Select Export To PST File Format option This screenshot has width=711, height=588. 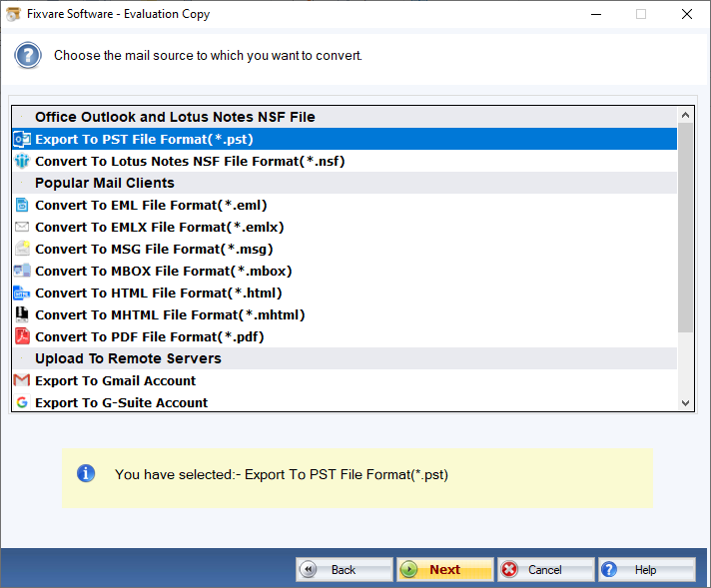pyautogui.click(x=345, y=139)
